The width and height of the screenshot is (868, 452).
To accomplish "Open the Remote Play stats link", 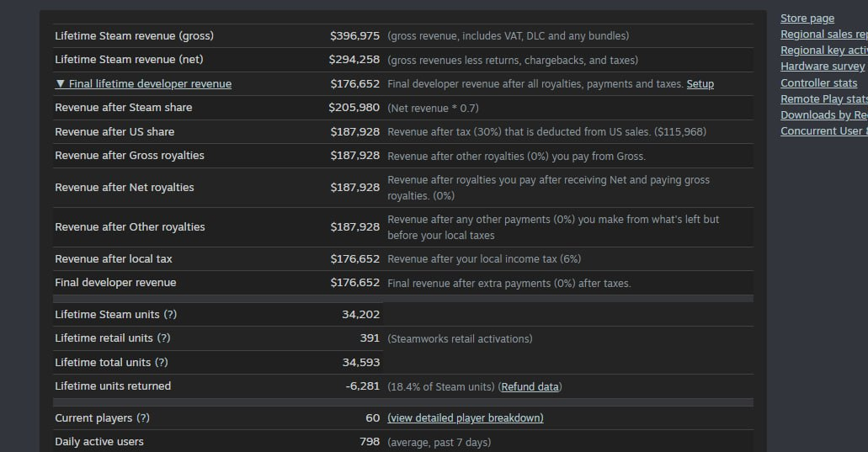I will coord(823,99).
